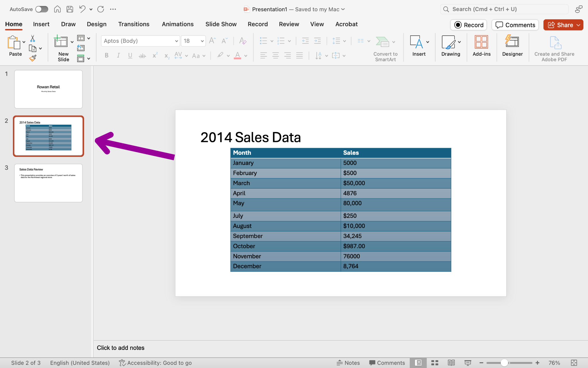Open the Slide Show tab

coord(221,24)
